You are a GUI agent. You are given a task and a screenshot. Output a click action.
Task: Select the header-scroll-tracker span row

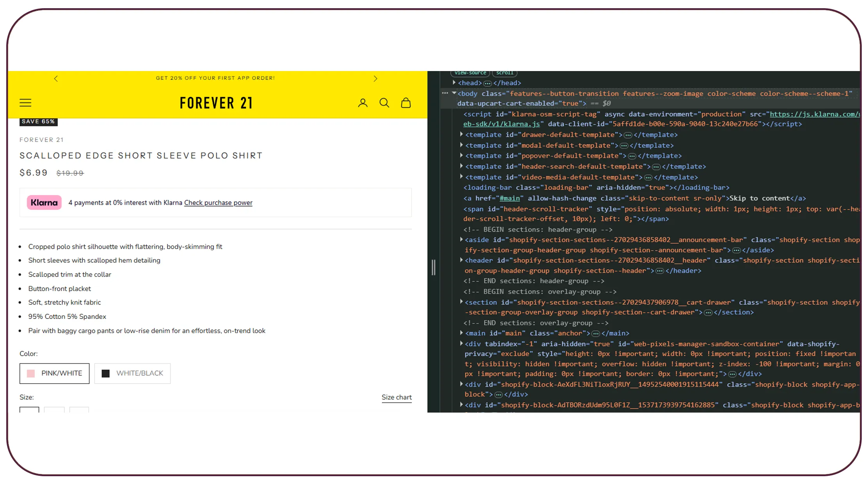click(661, 214)
